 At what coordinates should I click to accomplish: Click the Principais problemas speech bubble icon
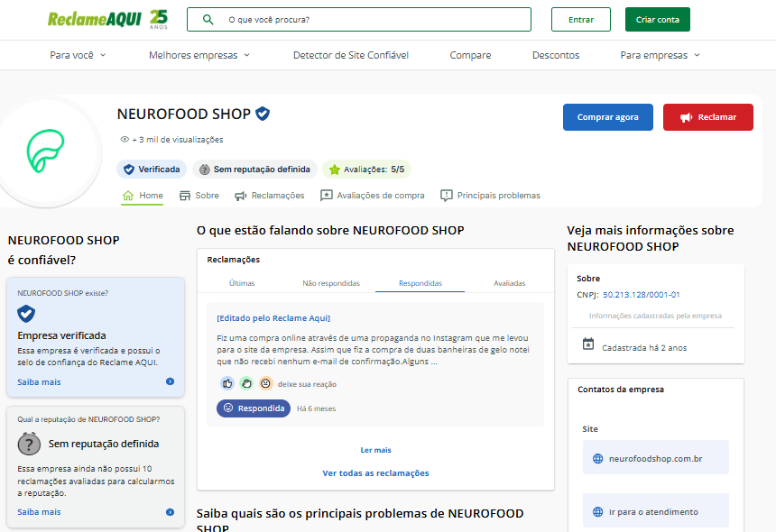tap(445, 195)
